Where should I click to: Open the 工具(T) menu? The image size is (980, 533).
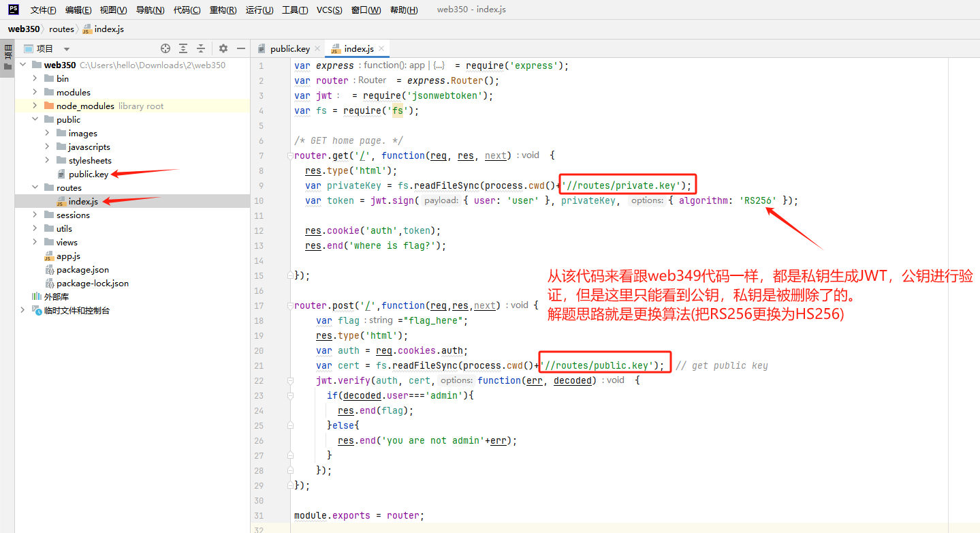point(295,10)
